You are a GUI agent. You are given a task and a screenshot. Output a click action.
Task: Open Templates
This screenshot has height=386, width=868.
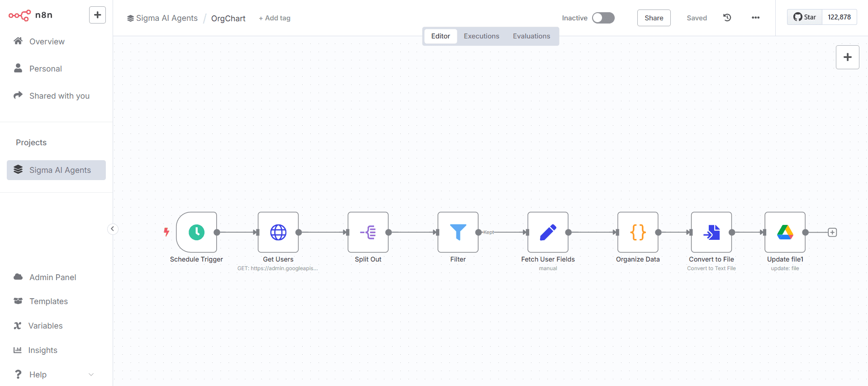point(56,301)
